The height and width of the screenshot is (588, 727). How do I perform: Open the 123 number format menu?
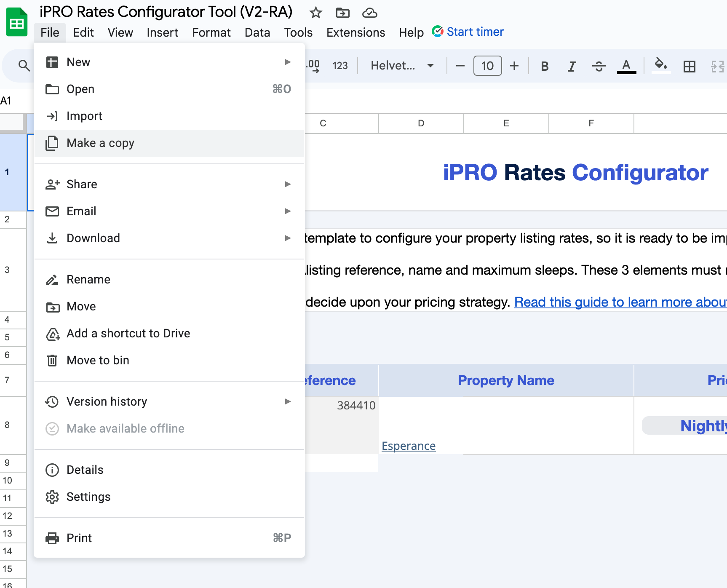(340, 66)
